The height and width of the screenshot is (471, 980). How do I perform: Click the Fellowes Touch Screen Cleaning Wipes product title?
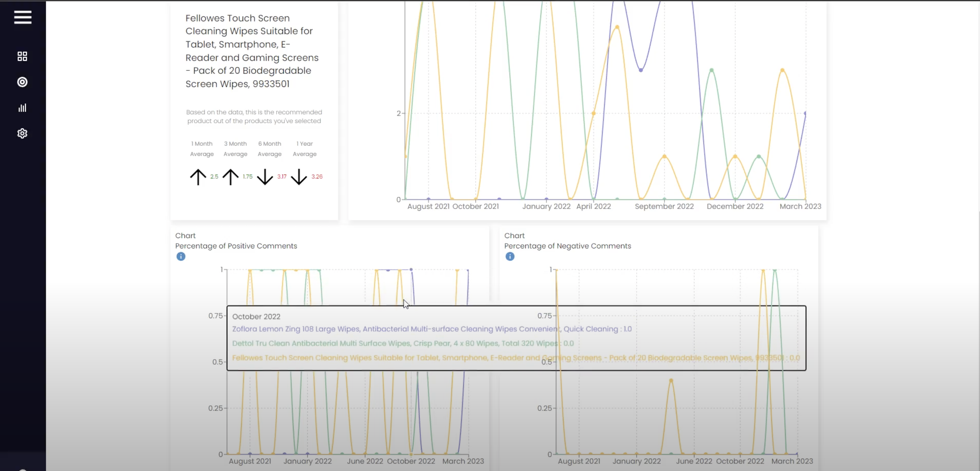pos(252,51)
